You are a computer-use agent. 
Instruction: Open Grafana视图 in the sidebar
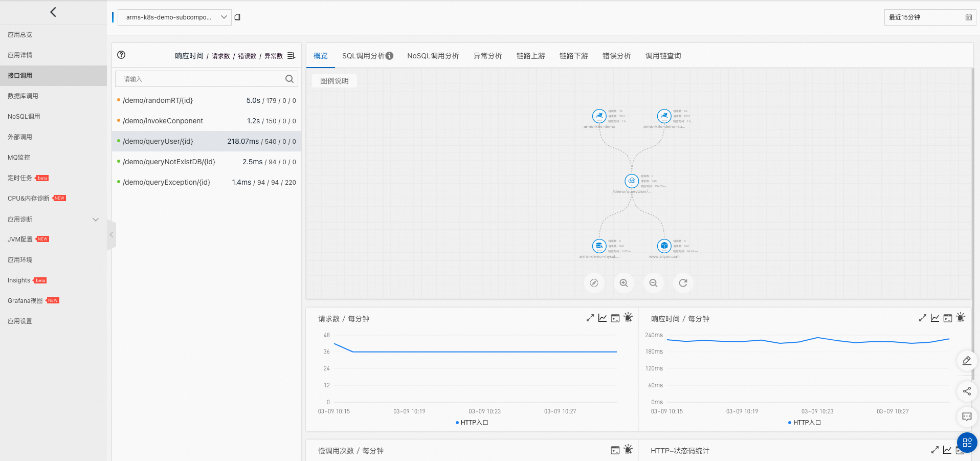click(53, 301)
